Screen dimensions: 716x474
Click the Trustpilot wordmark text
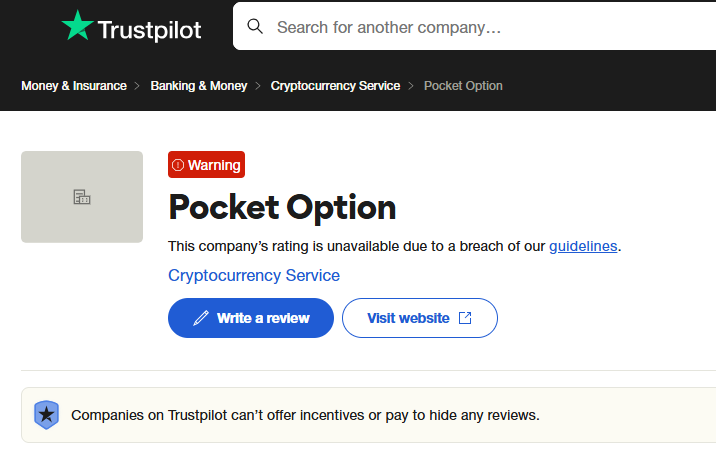pos(149,30)
